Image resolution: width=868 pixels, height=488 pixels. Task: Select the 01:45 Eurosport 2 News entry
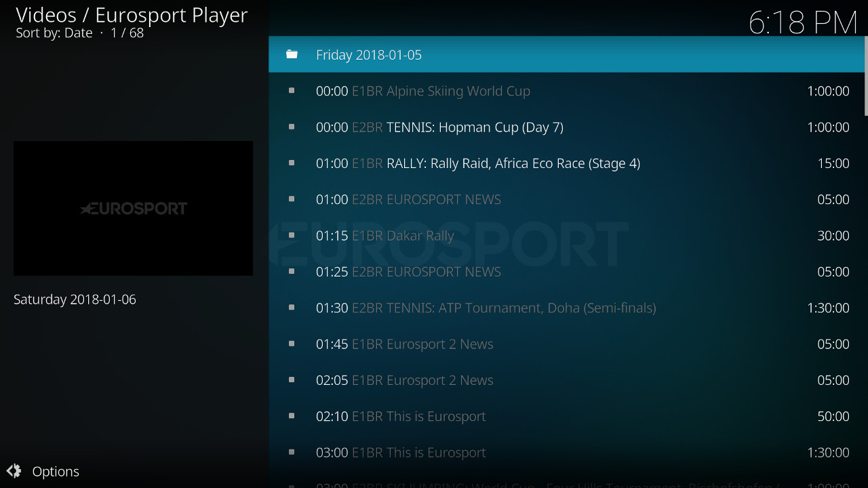point(404,344)
